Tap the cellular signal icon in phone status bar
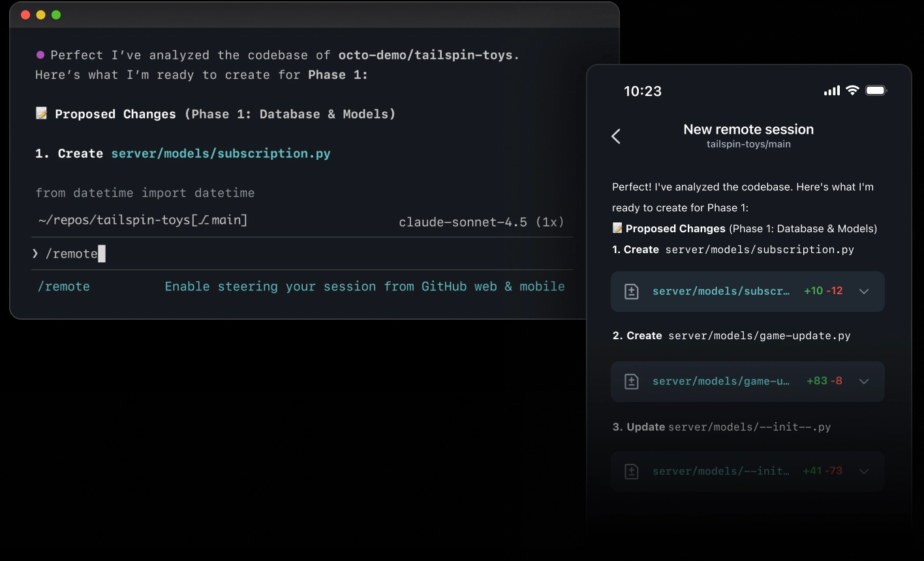Image resolution: width=924 pixels, height=561 pixels. [832, 91]
